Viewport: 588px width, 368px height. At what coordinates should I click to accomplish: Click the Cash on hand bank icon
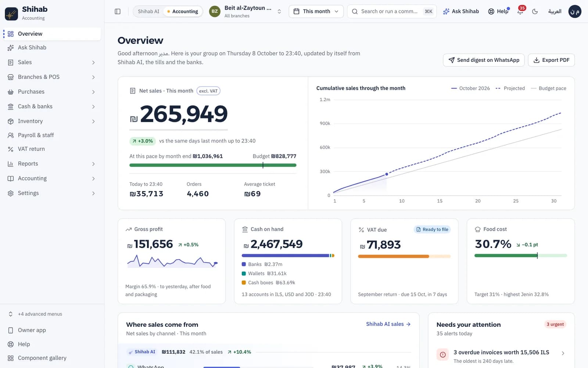point(245,229)
